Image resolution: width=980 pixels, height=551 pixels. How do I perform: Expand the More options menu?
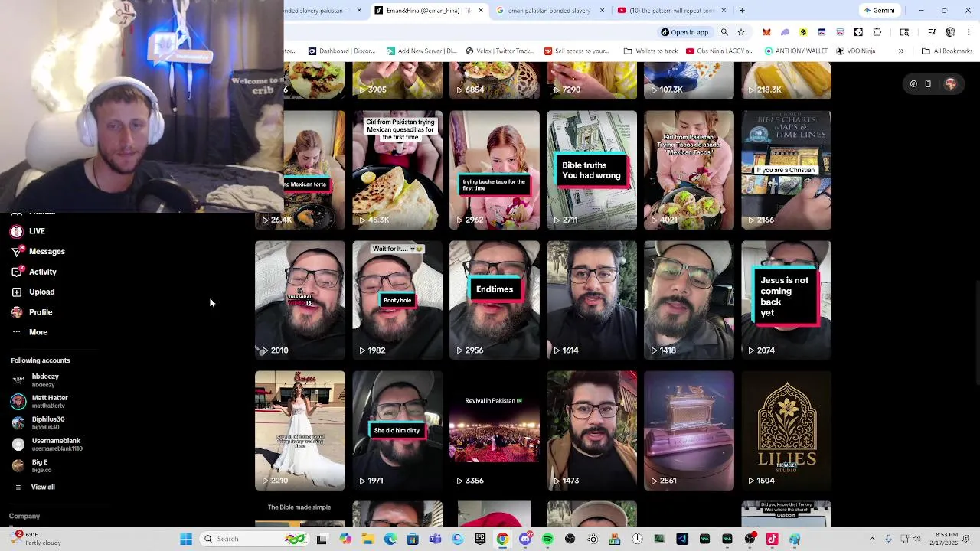pyautogui.click(x=30, y=332)
